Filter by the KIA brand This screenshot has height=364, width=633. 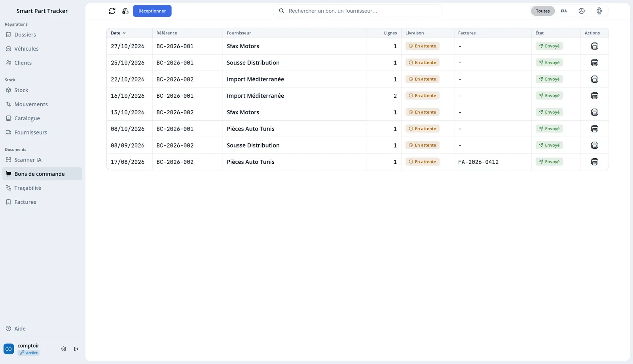pyautogui.click(x=564, y=11)
